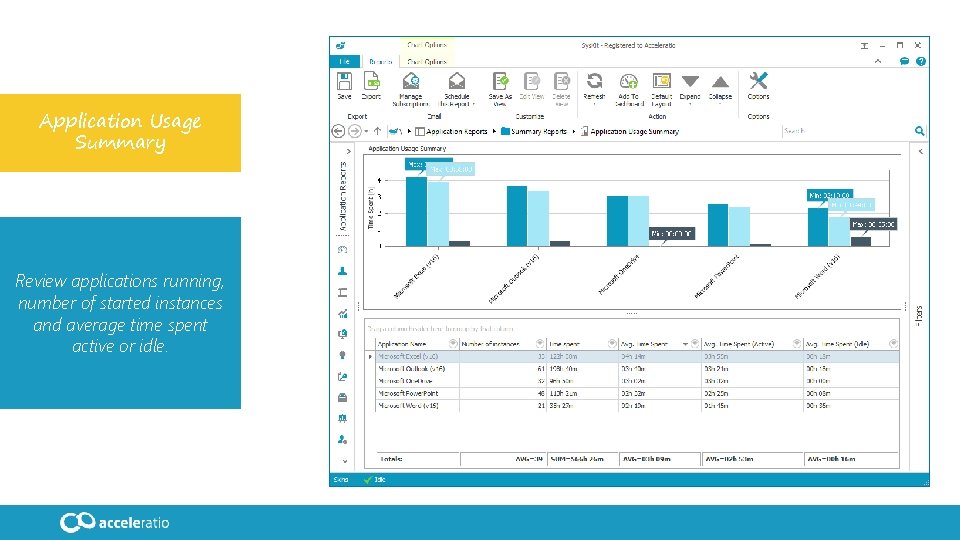The image size is (960, 540).
Task: Click the up-level arrow in the address bar
Action: tap(377, 131)
